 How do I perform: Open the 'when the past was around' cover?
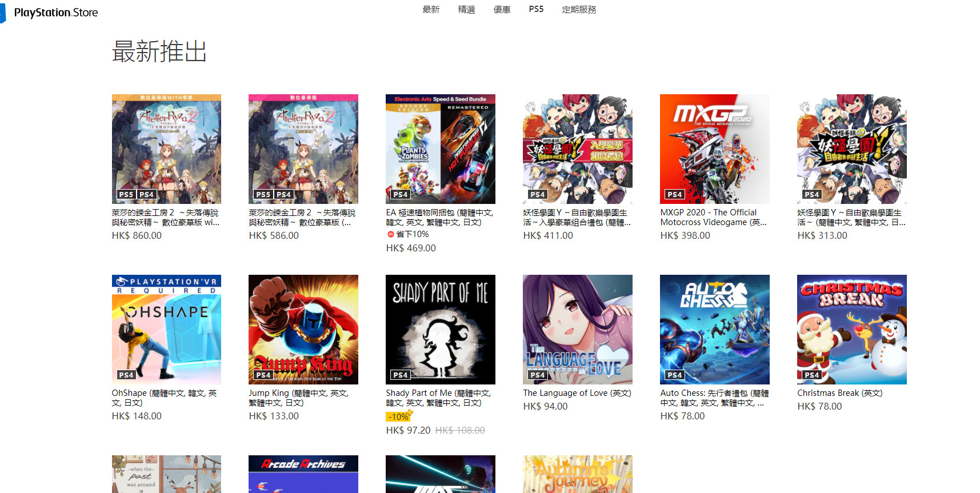pyautogui.click(x=166, y=474)
